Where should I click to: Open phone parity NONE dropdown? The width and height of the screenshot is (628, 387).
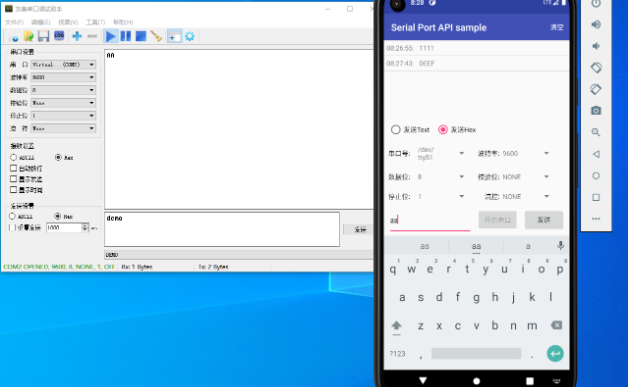tap(525, 177)
